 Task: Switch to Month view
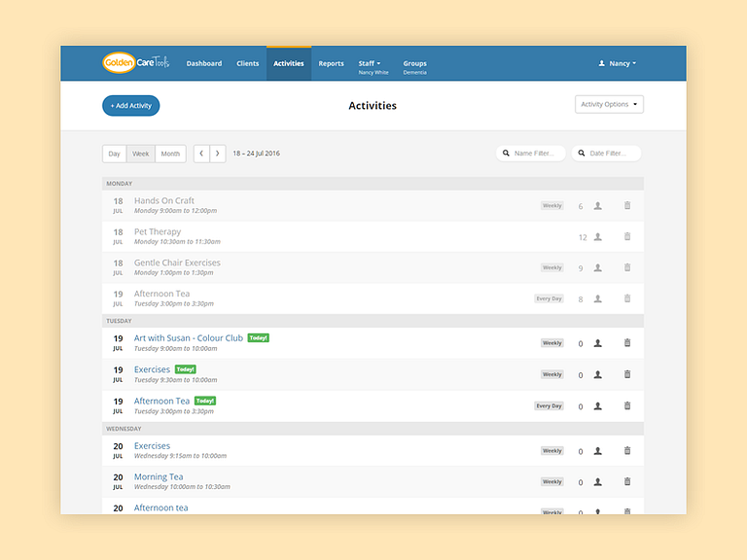(170, 154)
